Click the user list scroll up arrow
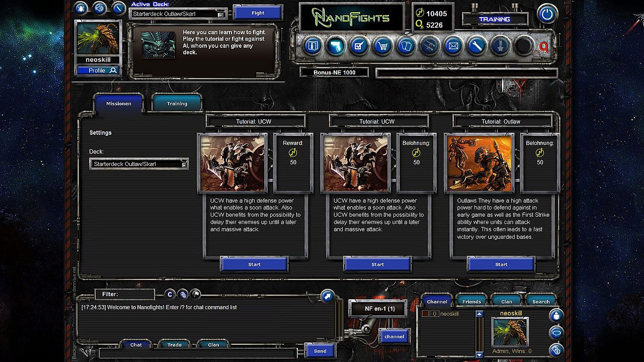 (x=479, y=314)
